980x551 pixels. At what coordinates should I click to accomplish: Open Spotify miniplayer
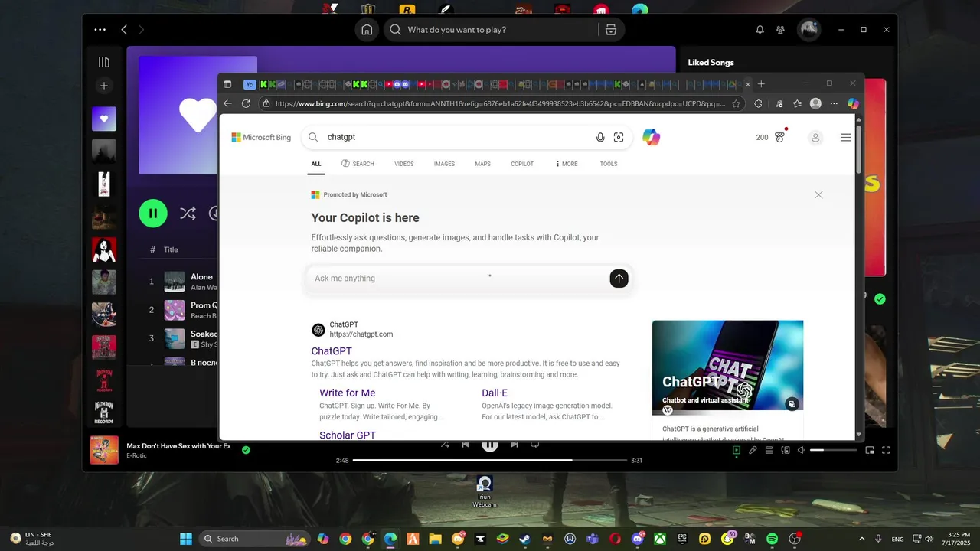(x=870, y=451)
